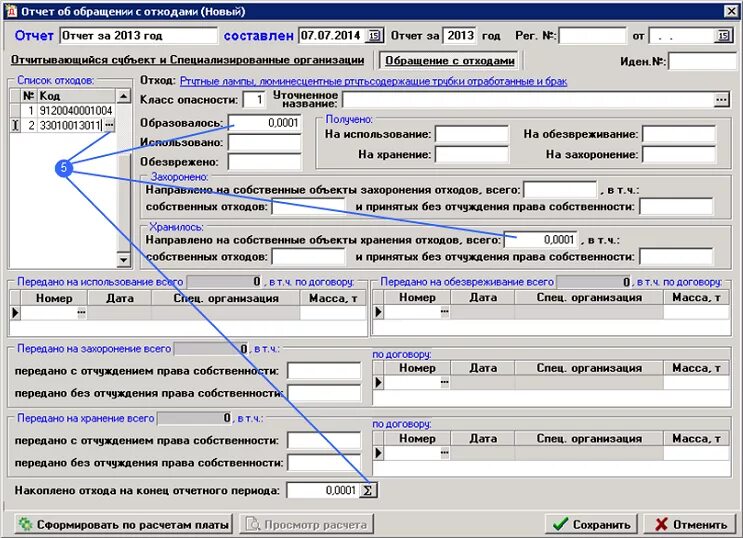The image size is (743, 538).
Task: Click ellipsis in 'Передано на захоронение' Номер cell
Action: click(x=444, y=382)
